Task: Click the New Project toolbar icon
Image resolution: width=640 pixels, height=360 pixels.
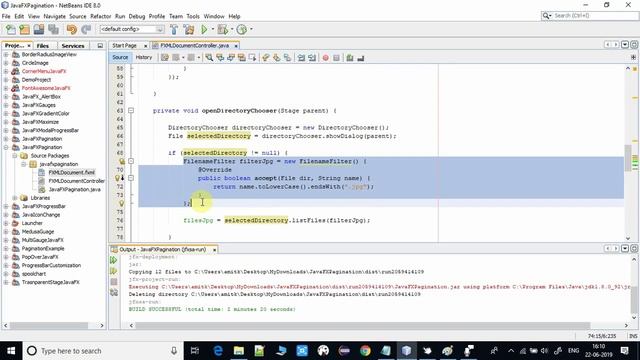Action: point(25,29)
